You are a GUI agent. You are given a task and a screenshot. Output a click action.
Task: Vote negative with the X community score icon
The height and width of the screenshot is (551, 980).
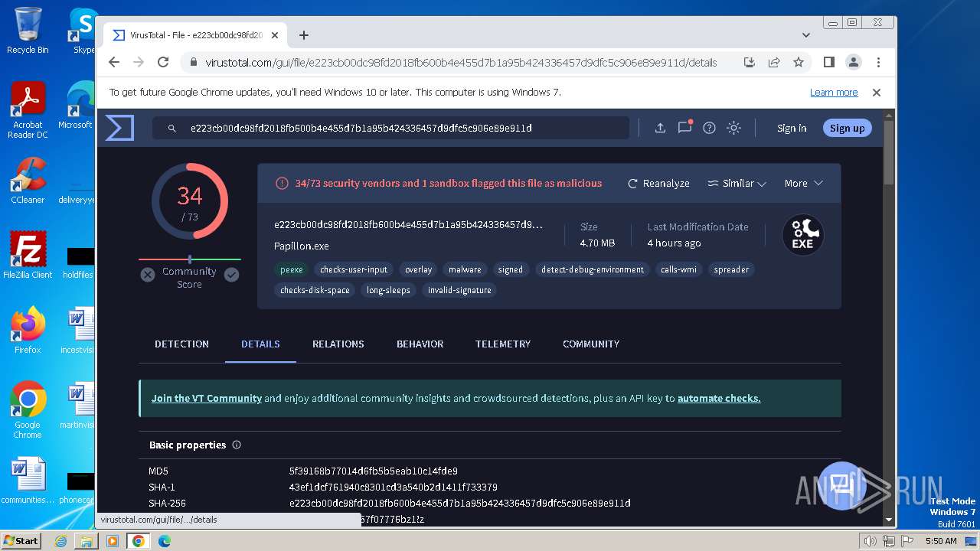pos(148,274)
